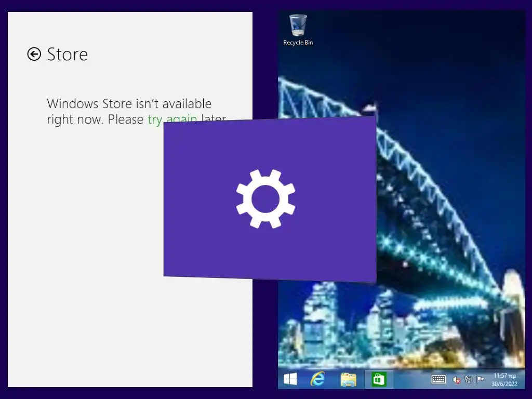Select the Windows Store taskbar icon
Image resolution: width=532 pixels, height=399 pixels.
pyautogui.click(x=379, y=379)
